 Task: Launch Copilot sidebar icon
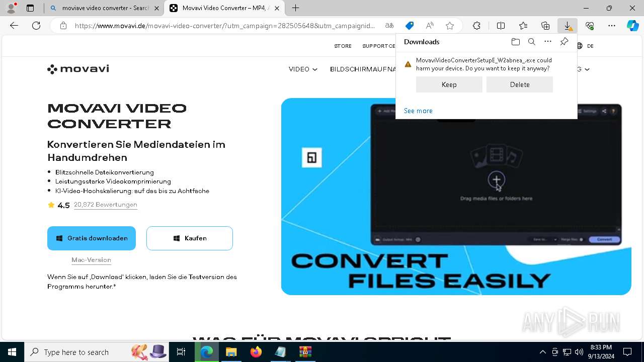point(632,26)
